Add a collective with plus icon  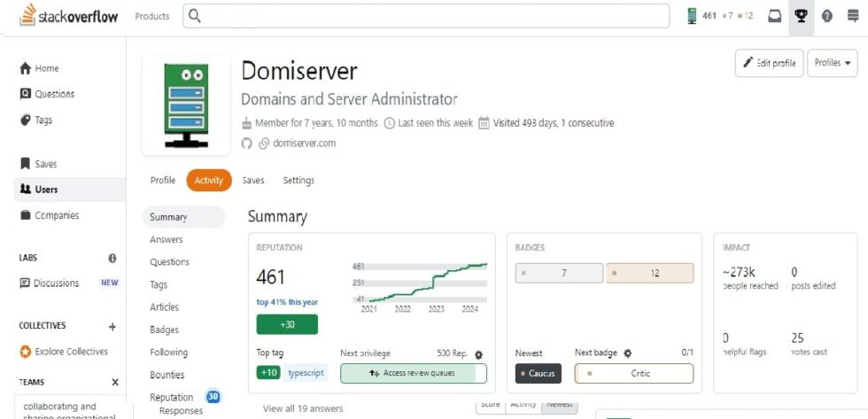[x=112, y=327]
